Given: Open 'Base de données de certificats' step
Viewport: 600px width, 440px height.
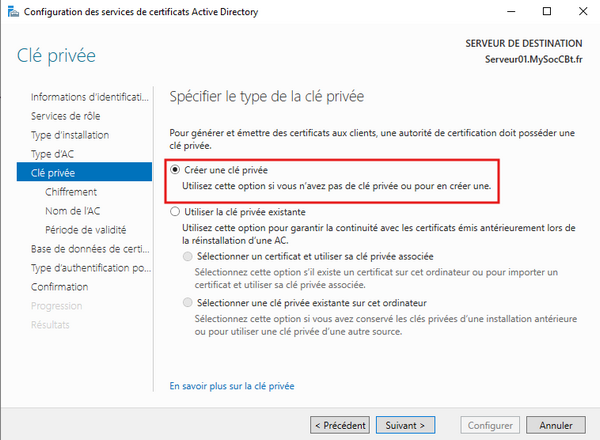Looking at the screenshot, I should click(90, 249).
